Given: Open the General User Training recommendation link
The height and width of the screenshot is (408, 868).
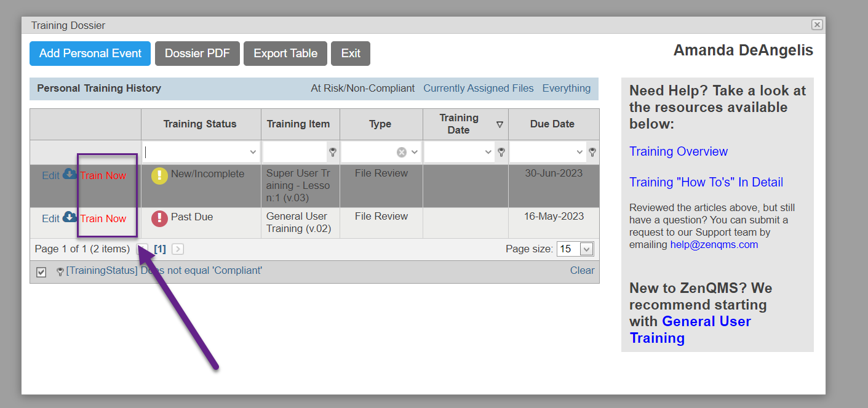Looking at the screenshot, I should 690,330.
